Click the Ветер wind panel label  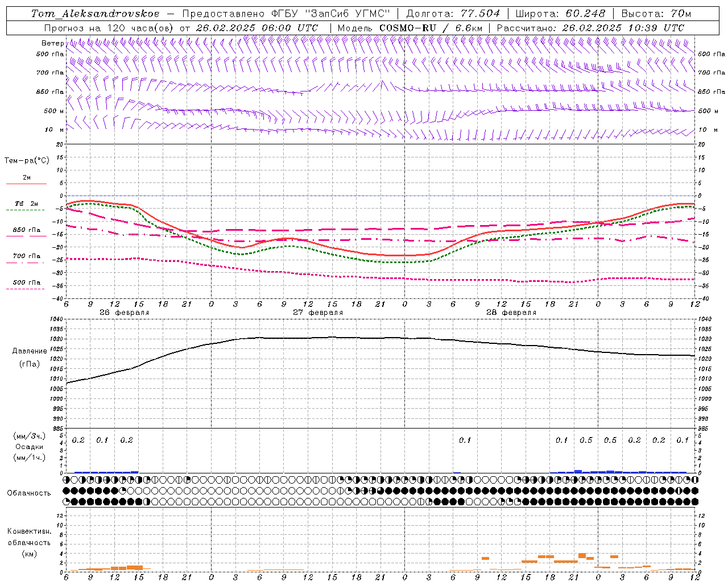click(53, 43)
